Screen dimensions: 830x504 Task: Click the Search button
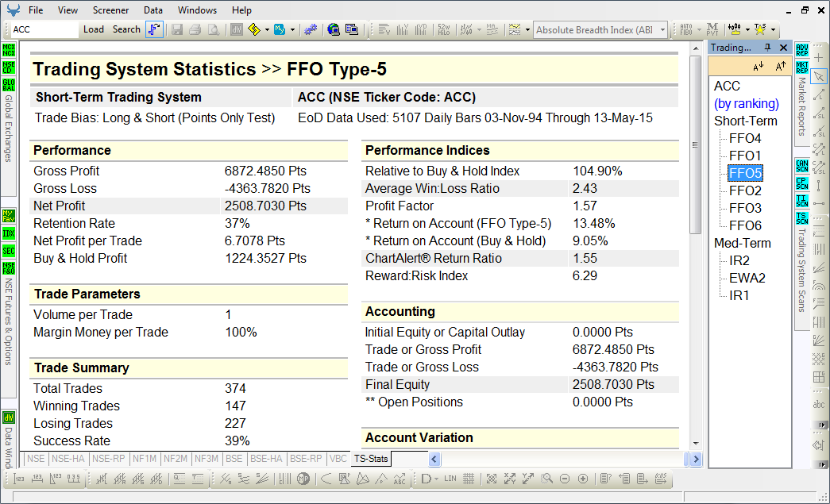126,29
